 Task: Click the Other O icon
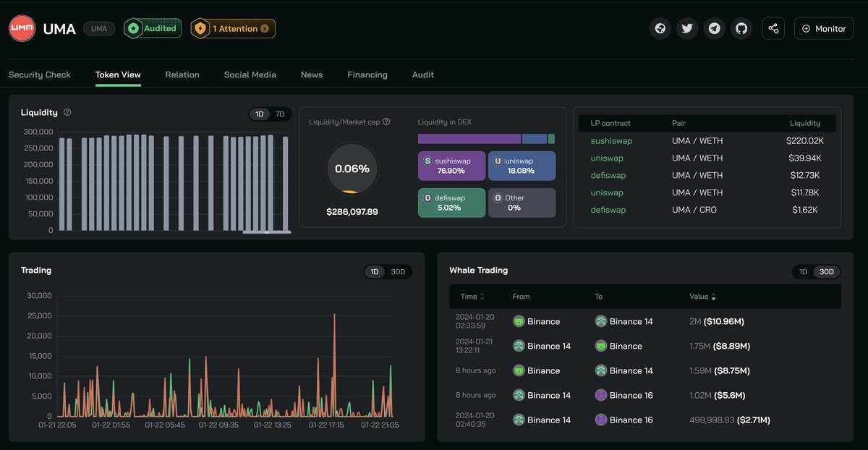pos(498,198)
